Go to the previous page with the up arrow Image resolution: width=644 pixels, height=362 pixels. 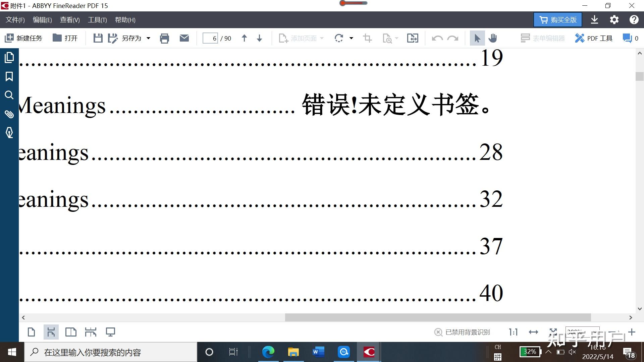pos(244,38)
